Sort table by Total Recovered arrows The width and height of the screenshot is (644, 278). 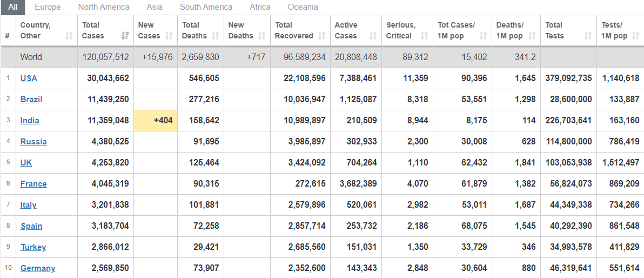[322, 36]
